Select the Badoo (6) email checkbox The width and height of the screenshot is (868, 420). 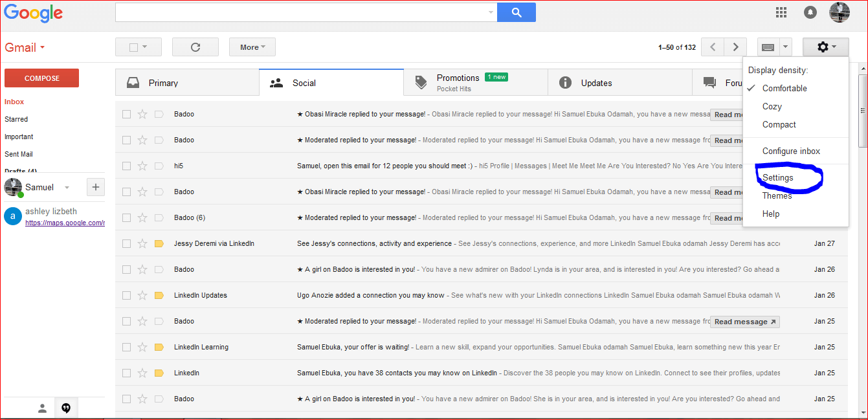(x=126, y=217)
